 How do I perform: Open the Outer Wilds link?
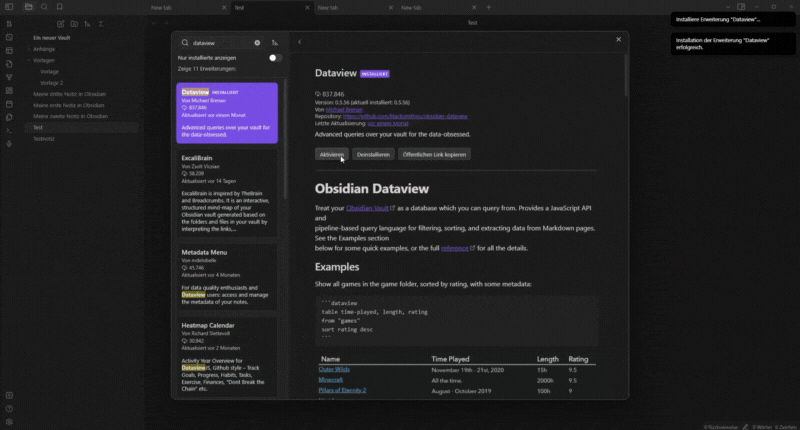(x=334, y=369)
